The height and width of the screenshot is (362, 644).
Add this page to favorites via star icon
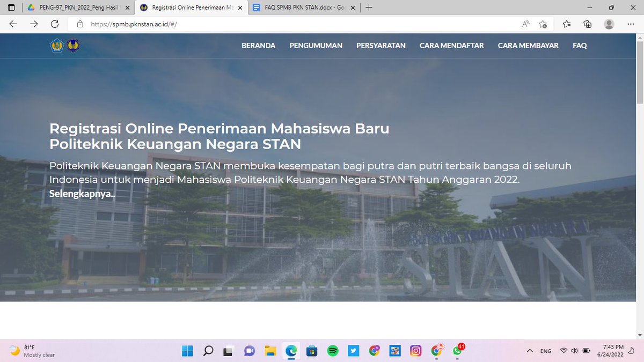point(543,24)
